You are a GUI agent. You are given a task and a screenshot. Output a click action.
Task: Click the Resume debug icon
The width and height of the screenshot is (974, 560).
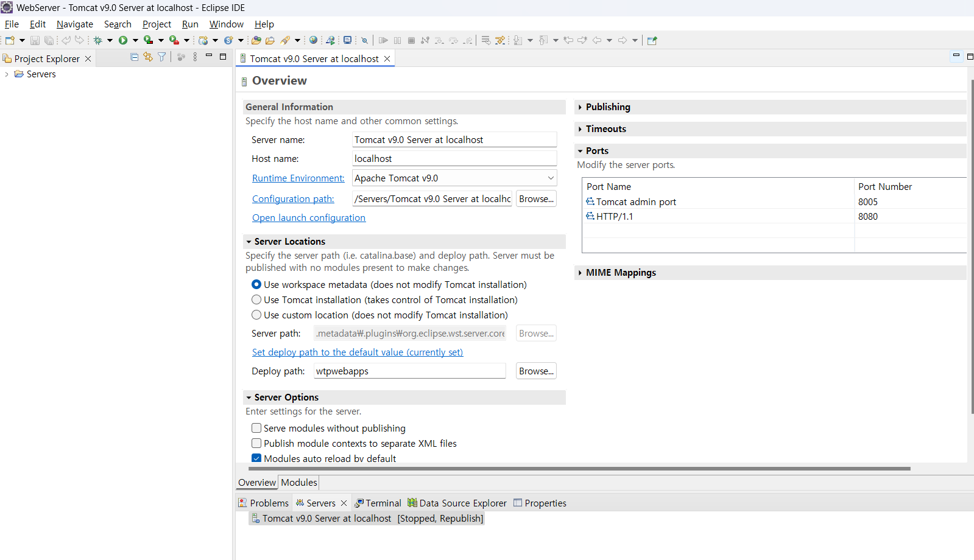click(x=383, y=40)
